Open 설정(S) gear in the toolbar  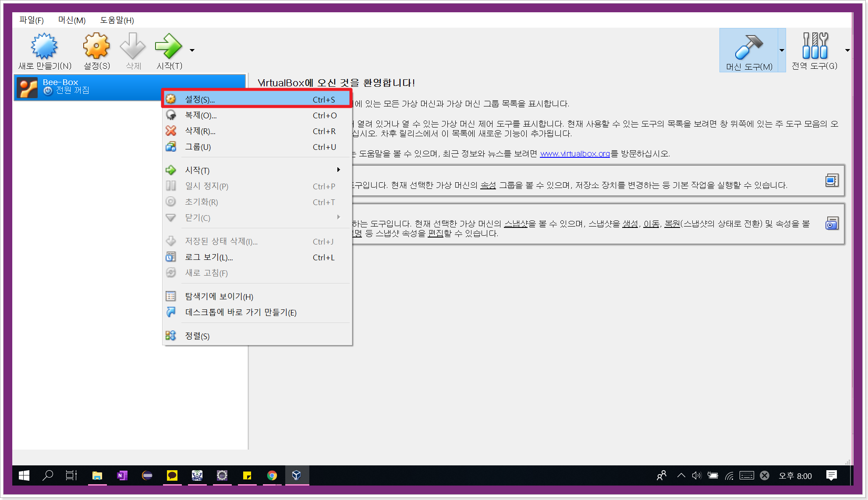96,51
